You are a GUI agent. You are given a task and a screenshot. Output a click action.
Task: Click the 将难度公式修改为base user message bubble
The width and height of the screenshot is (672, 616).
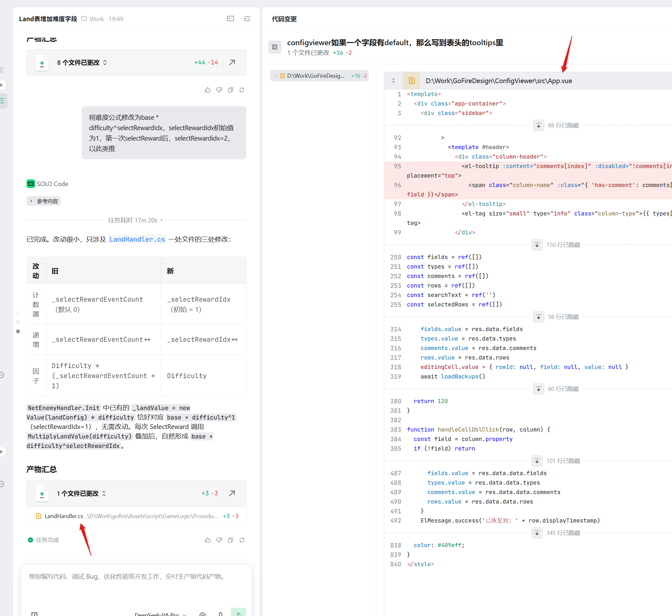click(164, 133)
